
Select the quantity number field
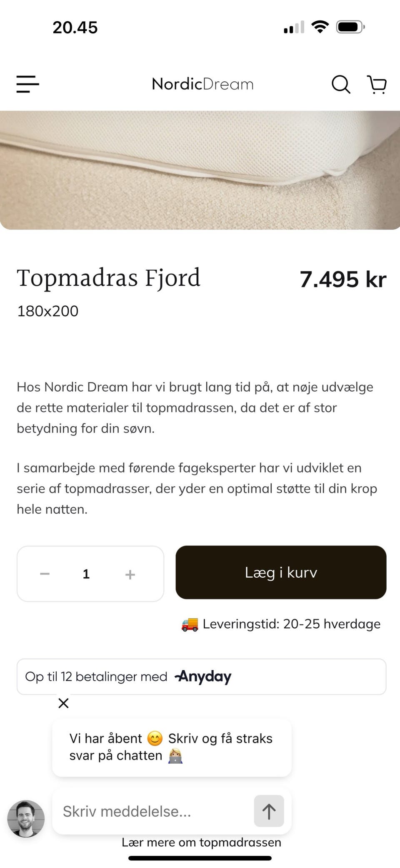[x=86, y=574]
